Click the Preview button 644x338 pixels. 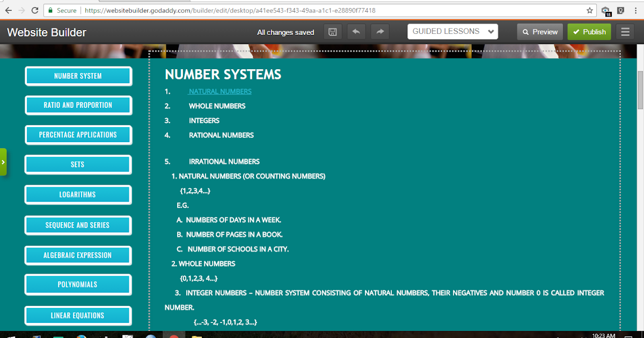(539, 31)
